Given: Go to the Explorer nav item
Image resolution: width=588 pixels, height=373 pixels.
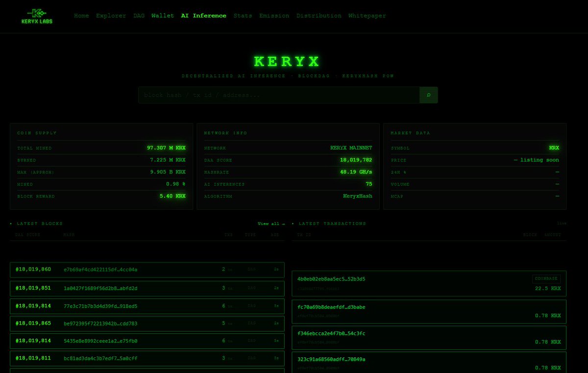Looking at the screenshot, I should point(111,16).
